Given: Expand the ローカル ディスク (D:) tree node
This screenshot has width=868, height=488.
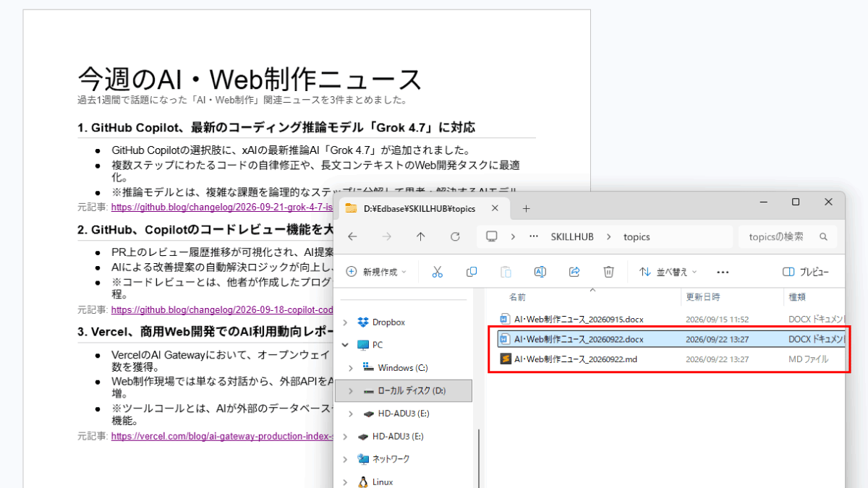Looking at the screenshot, I should 351,390.
